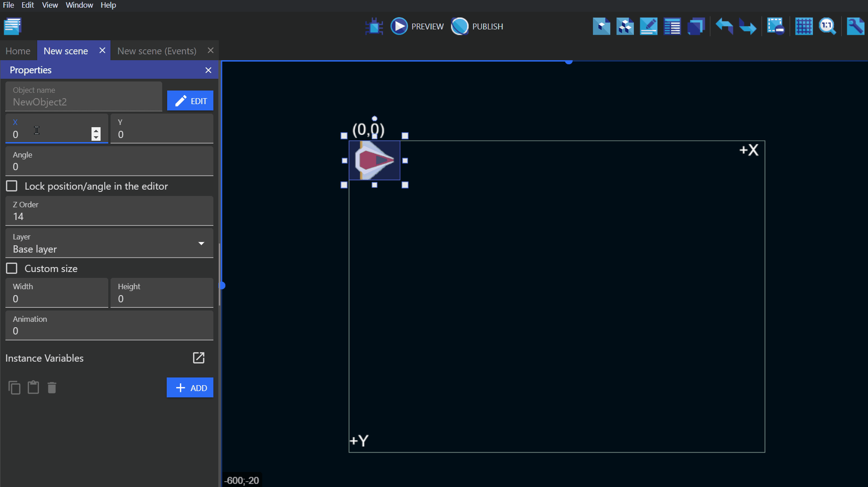Increase X value with stepper up arrow
This screenshot has height=487, width=868.
point(96,130)
